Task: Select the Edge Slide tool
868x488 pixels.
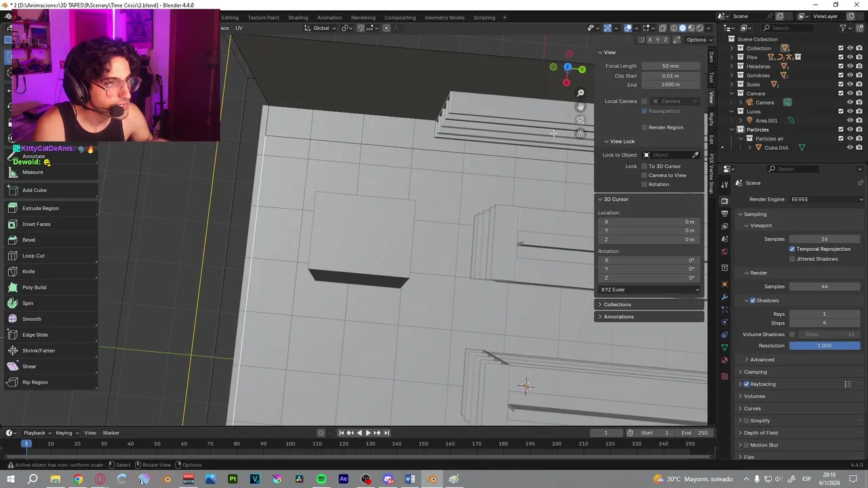Action: [x=51, y=335]
